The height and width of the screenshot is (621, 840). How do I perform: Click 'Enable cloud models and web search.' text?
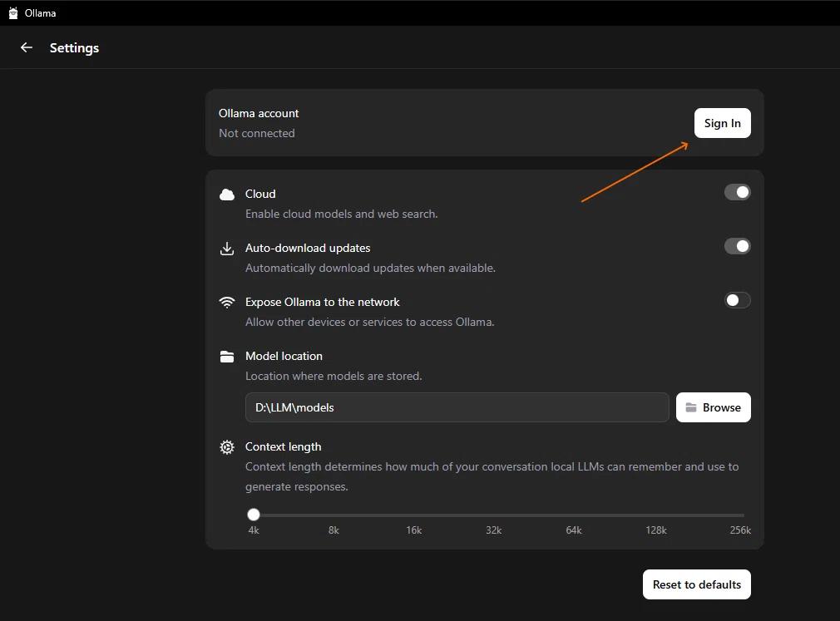342,214
